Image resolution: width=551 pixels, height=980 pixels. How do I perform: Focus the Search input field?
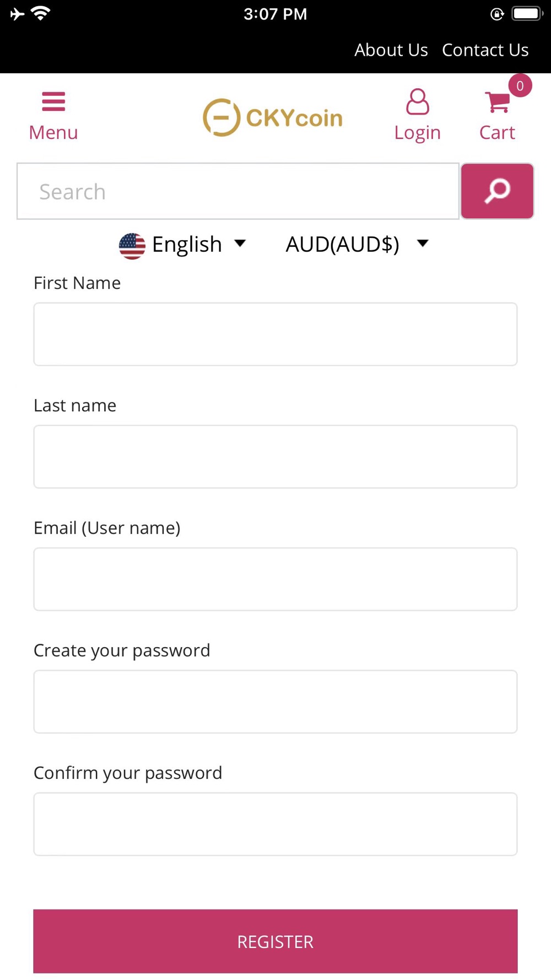tap(238, 191)
